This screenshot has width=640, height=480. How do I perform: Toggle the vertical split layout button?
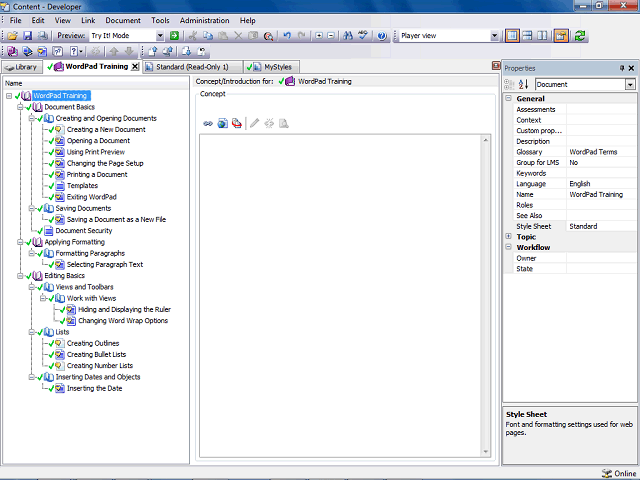(x=542, y=36)
